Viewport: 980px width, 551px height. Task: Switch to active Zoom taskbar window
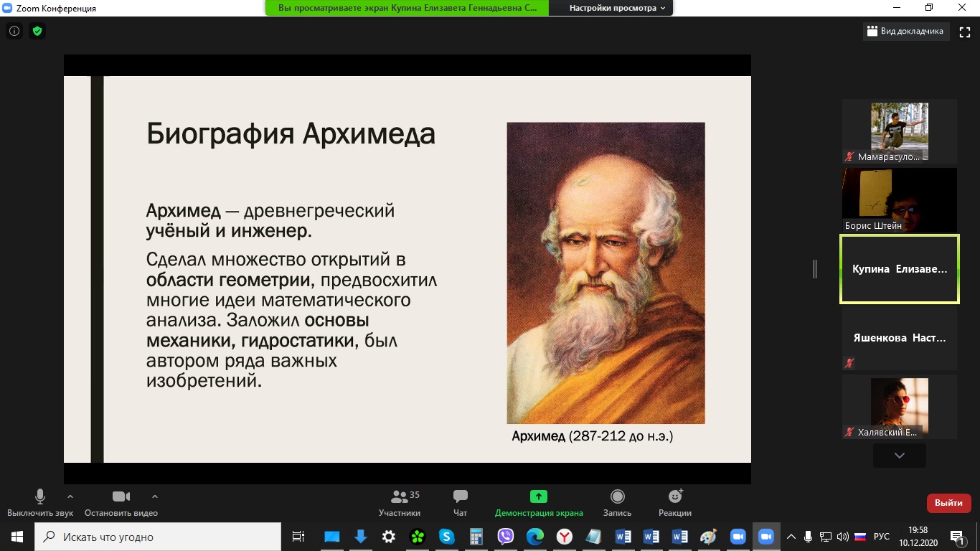pyautogui.click(x=765, y=537)
